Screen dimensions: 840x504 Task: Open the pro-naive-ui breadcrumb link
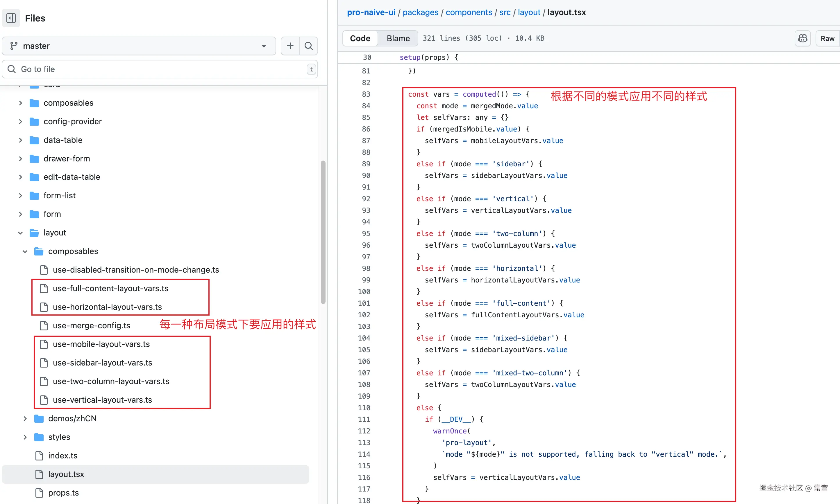(371, 12)
